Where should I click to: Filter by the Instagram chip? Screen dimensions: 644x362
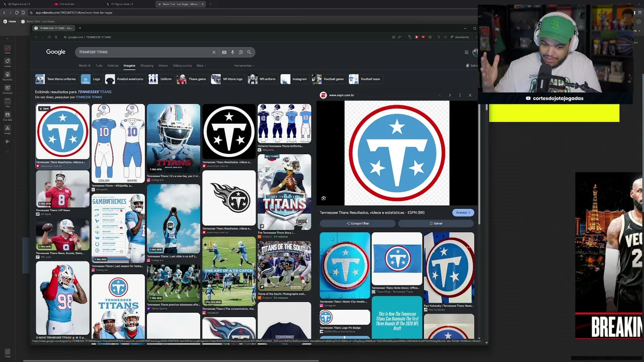point(294,79)
